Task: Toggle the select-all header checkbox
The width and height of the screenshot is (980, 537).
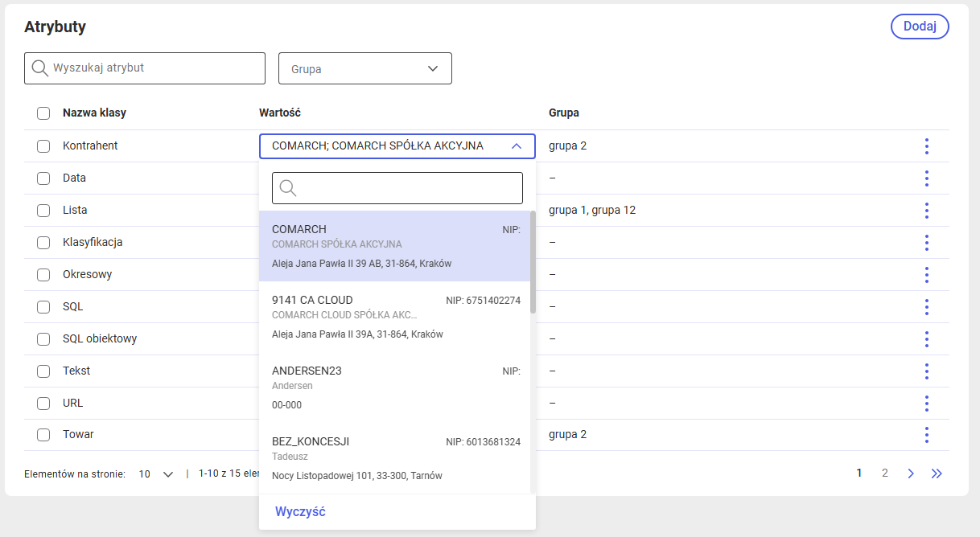Action: (43, 113)
